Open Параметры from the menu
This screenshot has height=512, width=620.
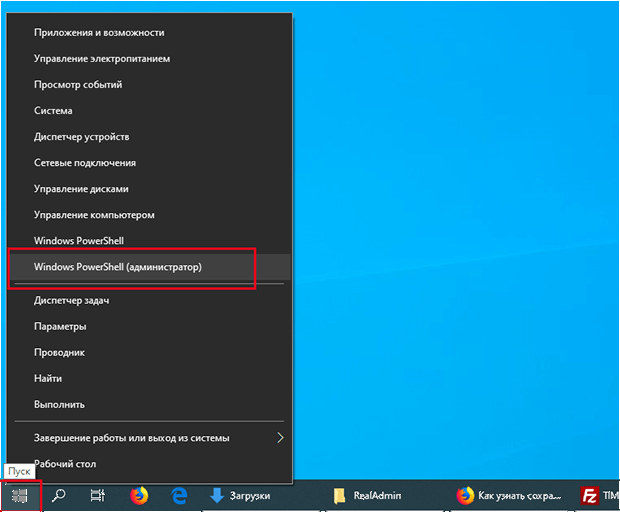(149, 327)
